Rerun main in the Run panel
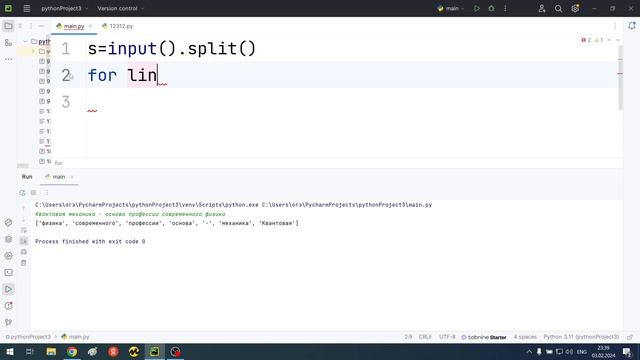640x360 pixels. coord(22,193)
